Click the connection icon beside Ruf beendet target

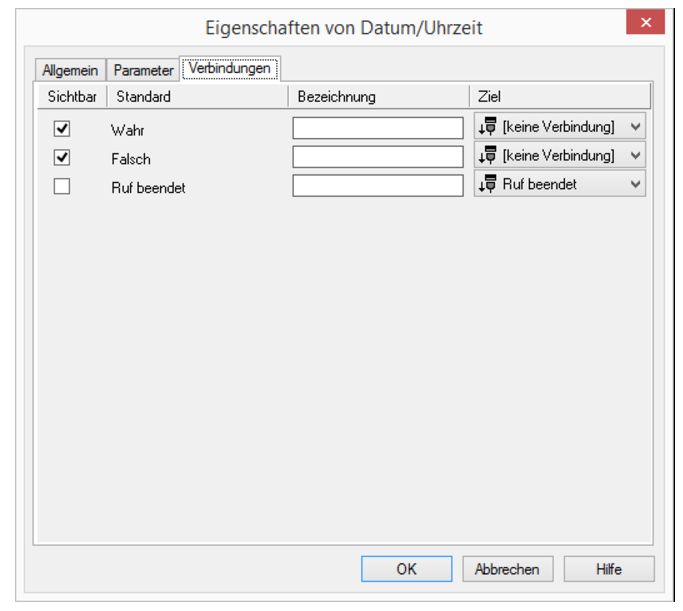coord(488,184)
